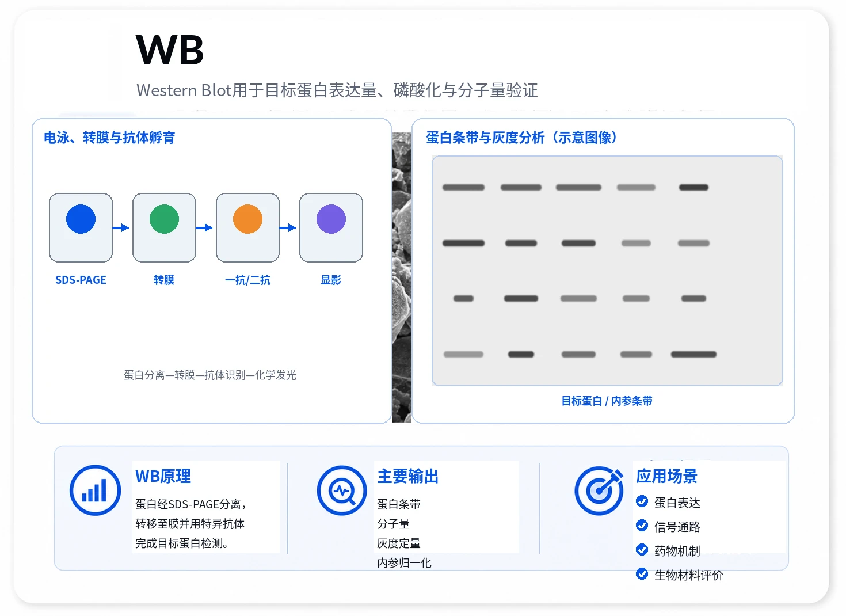Click the orange 一抗/二抗 step circle icon

[x=247, y=219]
